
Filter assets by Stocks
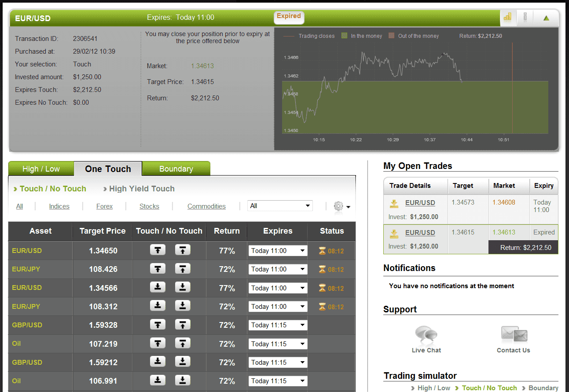(x=149, y=206)
